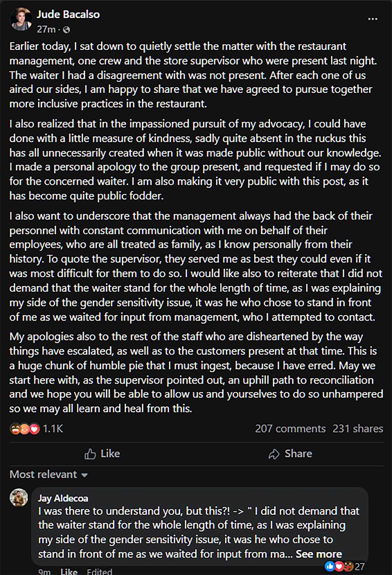Expand comment with See more
The image size is (392, 575).
[x=318, y=554]
